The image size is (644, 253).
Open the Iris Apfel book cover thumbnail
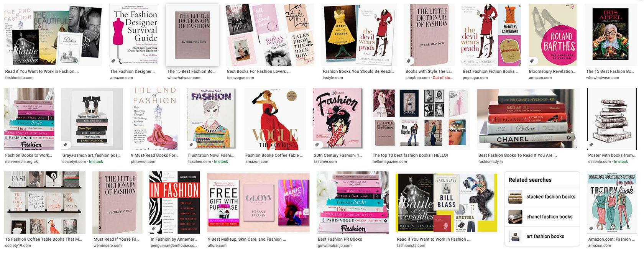[x=611, y=35]
